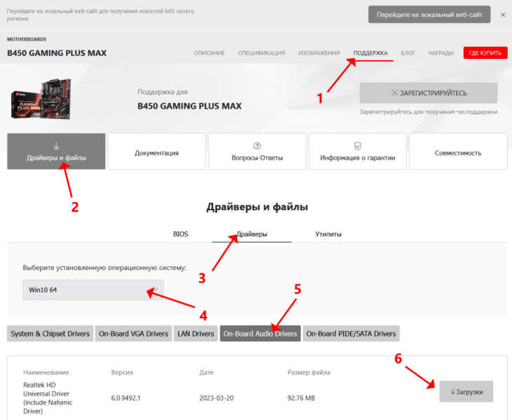Screen dimensions: 512x420
Task: Open the БЛОГ navigation tab
Action: pyautogui.click(x=407, y=53)
